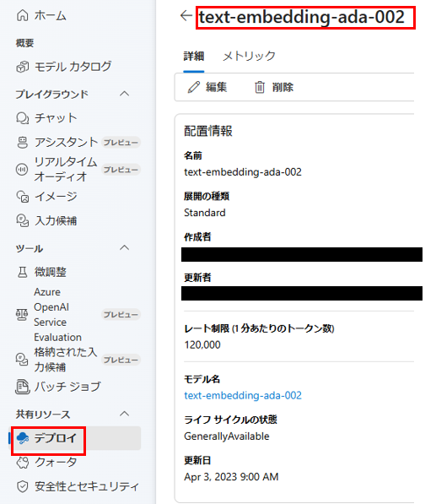Click the page title text-embedding-ada-002
Image resolution: width=436 pixels, height=504 pixels.
coord(302,17)
